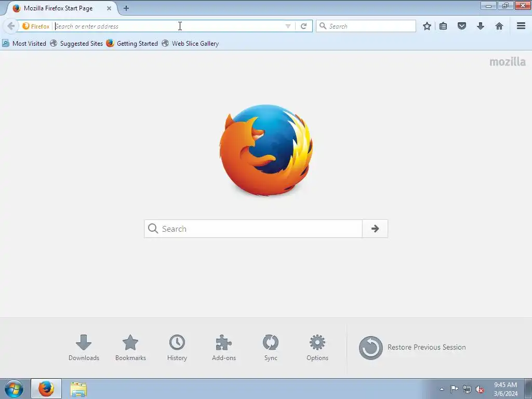Open the hamburger menu
This screenshot has width=532, height=399.
[x=521, y=26]
